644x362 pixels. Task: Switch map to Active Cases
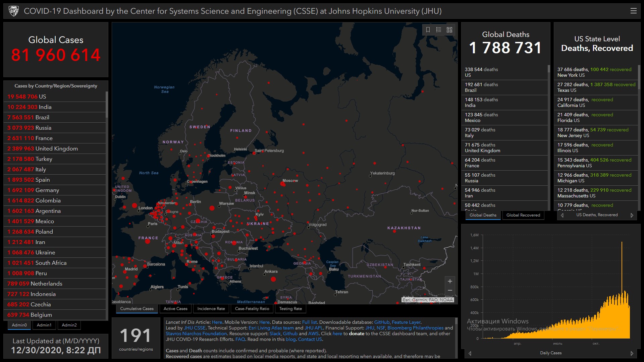pos(175,309)
